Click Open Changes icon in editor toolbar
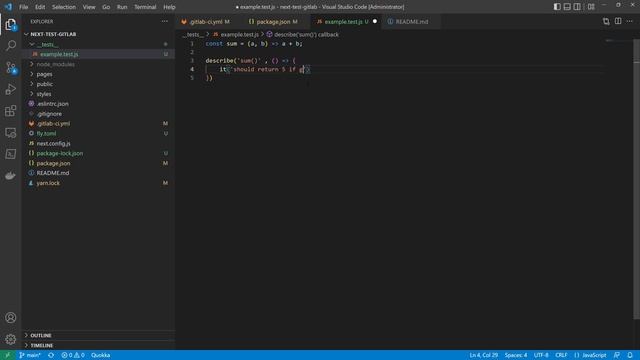The width and height of the screenshot is (640, 360). click(x=606, y=21)
